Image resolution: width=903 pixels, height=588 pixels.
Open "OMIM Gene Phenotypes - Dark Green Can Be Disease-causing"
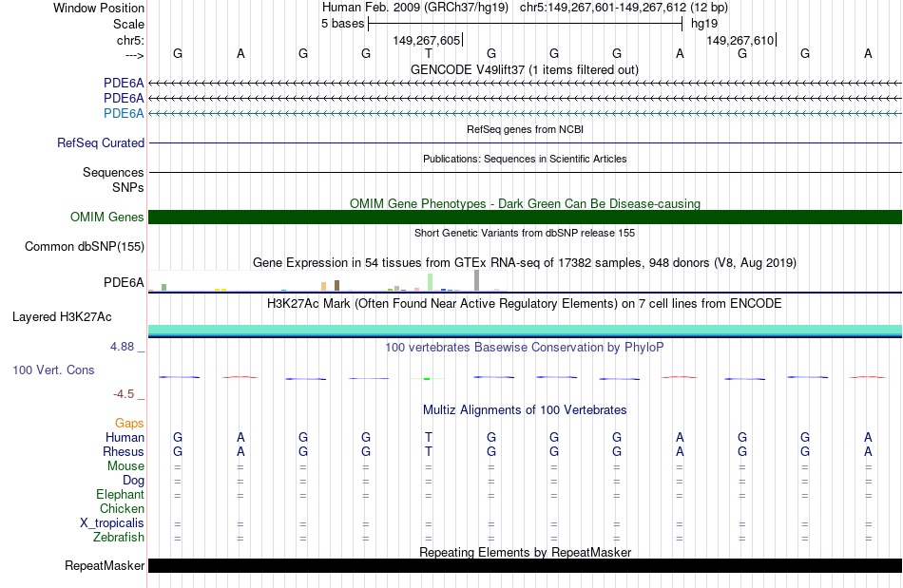click(x=525, y=203)
